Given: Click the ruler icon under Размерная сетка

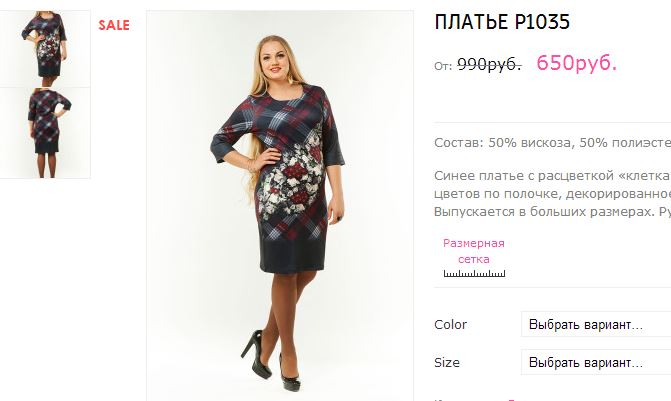Looking at the screenshot, I should coord(474,273).
